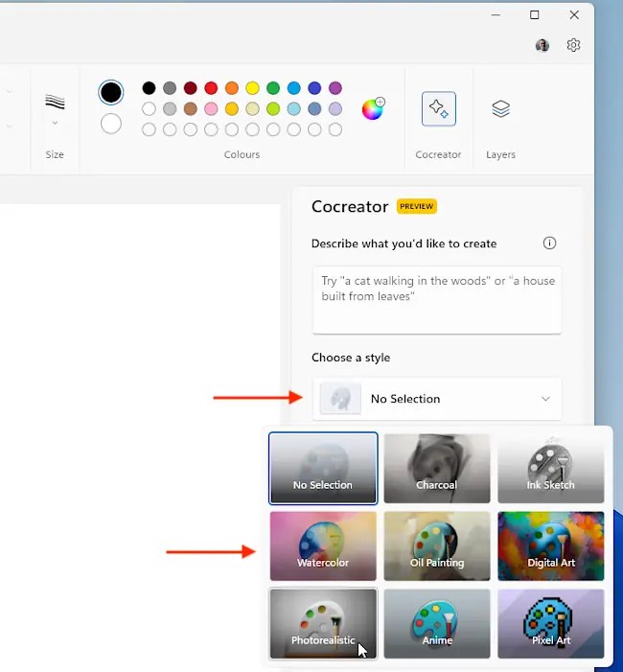
Task: Pick the dark red colour swatch
Action: 190,88
